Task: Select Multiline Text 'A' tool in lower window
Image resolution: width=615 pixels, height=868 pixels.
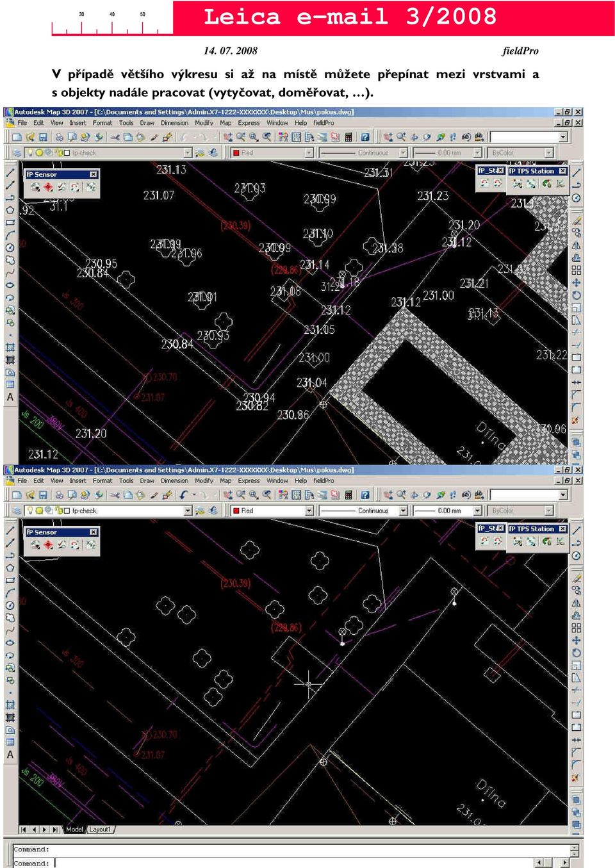Action: [x=10, y=755]
